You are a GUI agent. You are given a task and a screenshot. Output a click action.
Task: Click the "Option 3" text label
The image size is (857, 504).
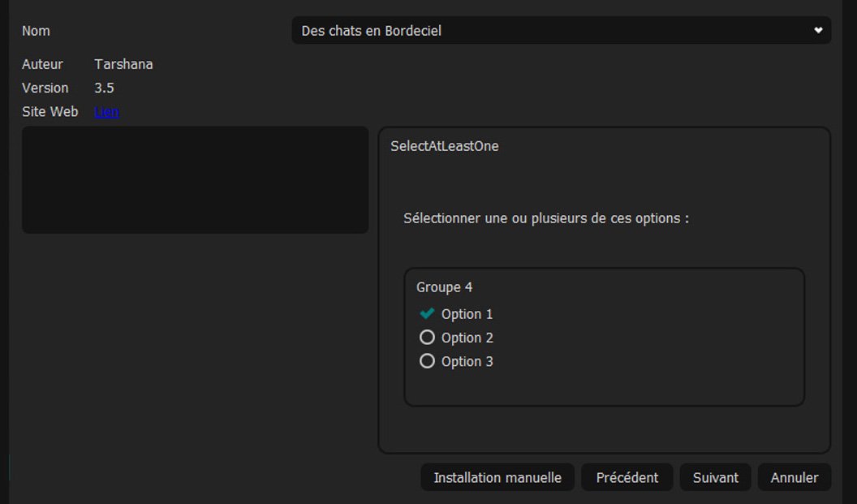[x=467, y=361]
